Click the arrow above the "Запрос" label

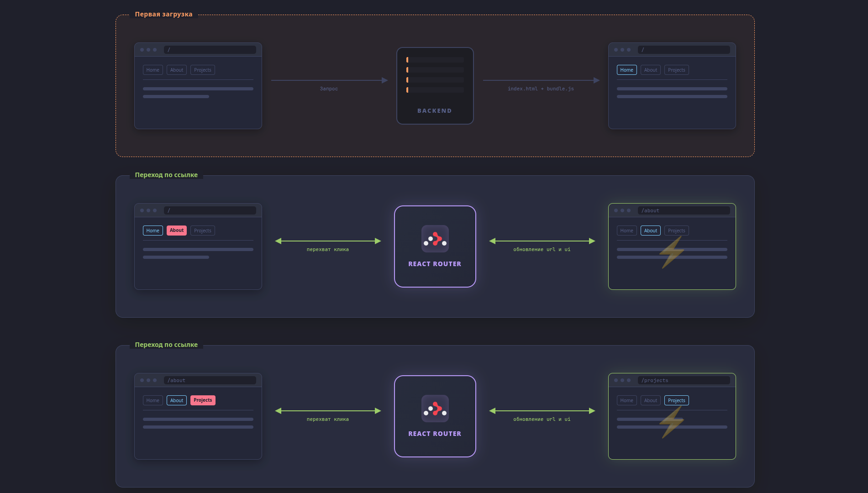(329, 80)
